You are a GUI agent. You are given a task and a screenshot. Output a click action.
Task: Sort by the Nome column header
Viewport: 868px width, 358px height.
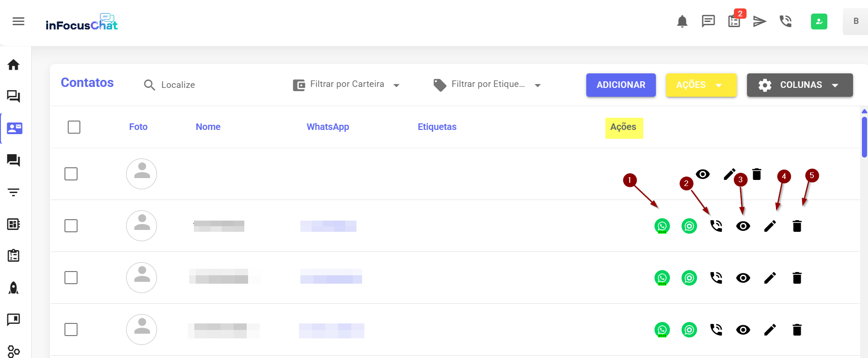208,127
